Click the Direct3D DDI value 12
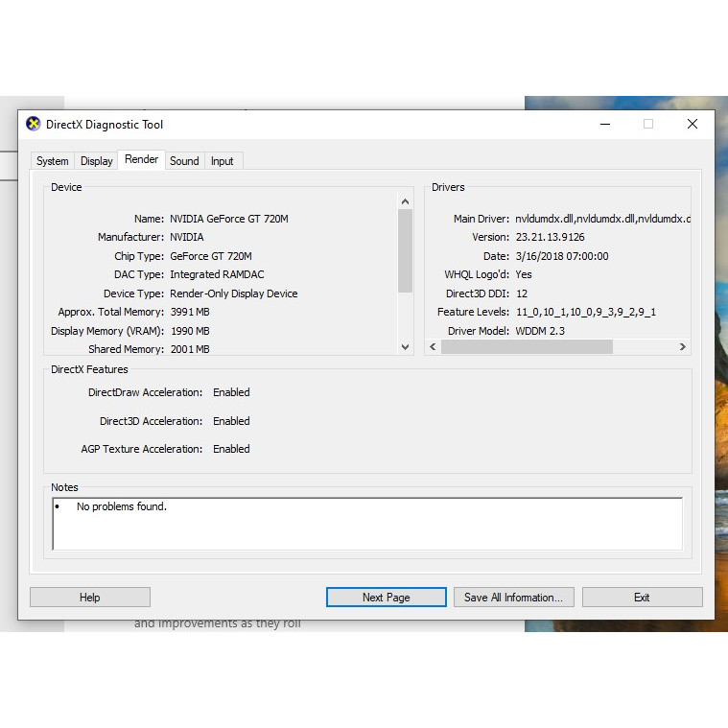 point(522,294)
